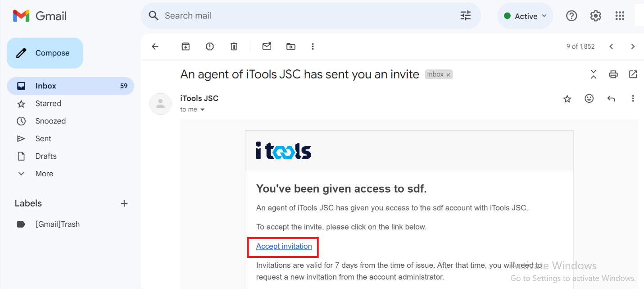The height and width of the screenshot is (289, 644).
Task: Expand the More folders list
Action: coord(44,174)
